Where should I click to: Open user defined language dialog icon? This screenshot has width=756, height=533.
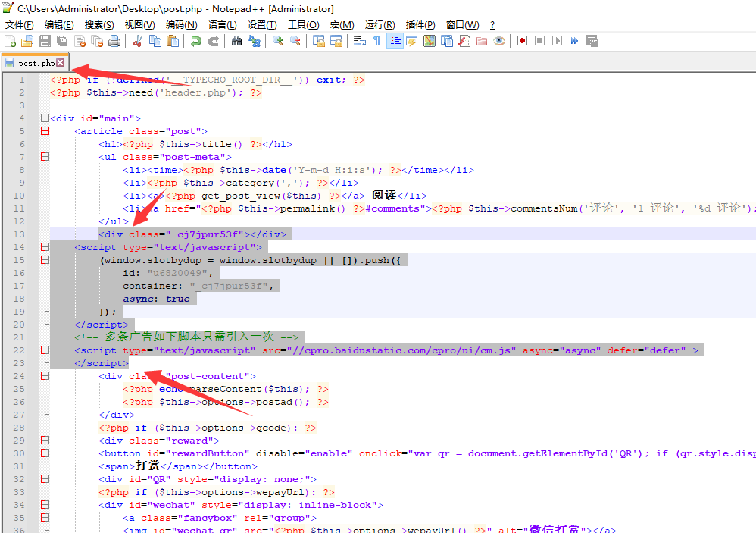coord(412,41)
